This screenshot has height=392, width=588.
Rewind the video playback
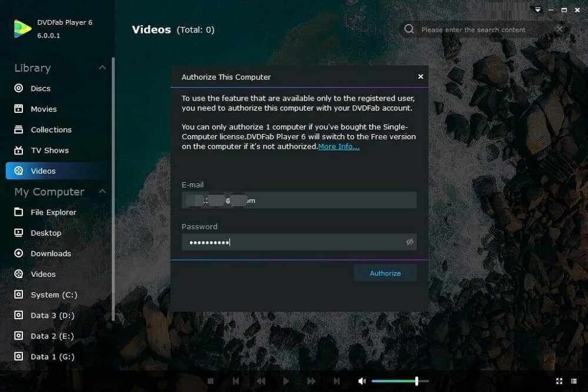(261, 381)
